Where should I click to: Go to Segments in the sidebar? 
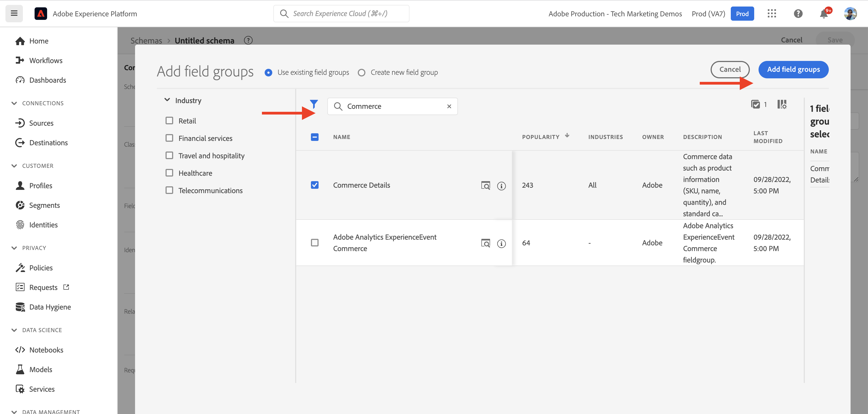pos(44,205)
